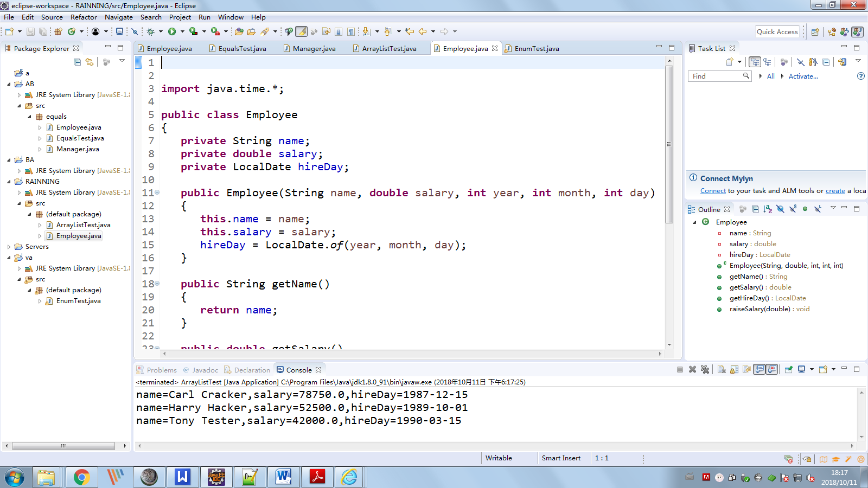Viewport: 868px width, 488px height.
Task: Click Scroll Lock icon in Console
Action: [x=734, y=369]
